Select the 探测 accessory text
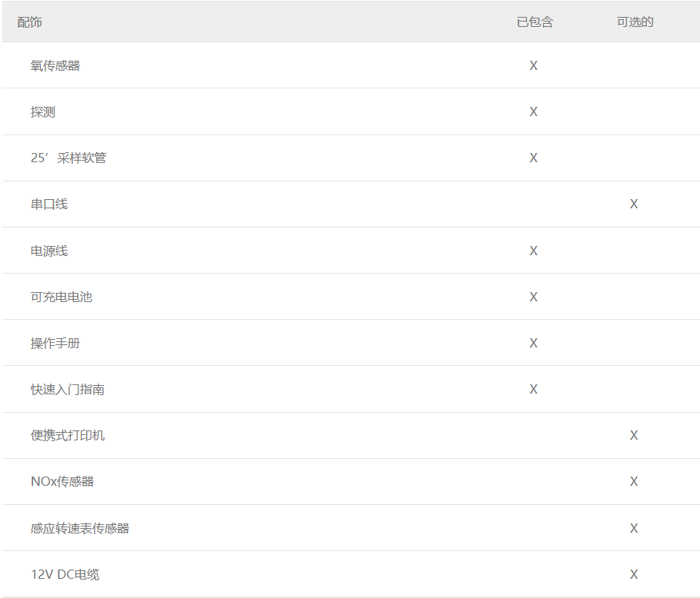The width and height of the screenshot is (700, 598). tap(43, 112)
